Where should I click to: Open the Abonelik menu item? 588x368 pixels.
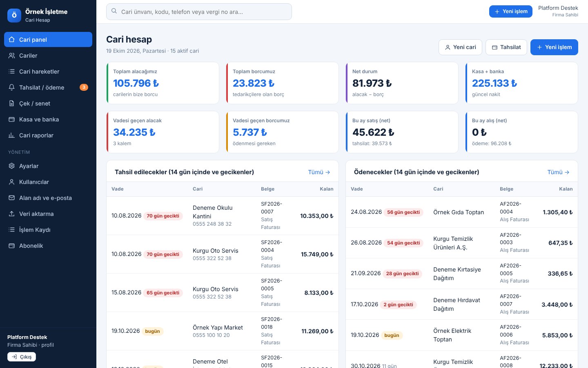click(48, 246)
